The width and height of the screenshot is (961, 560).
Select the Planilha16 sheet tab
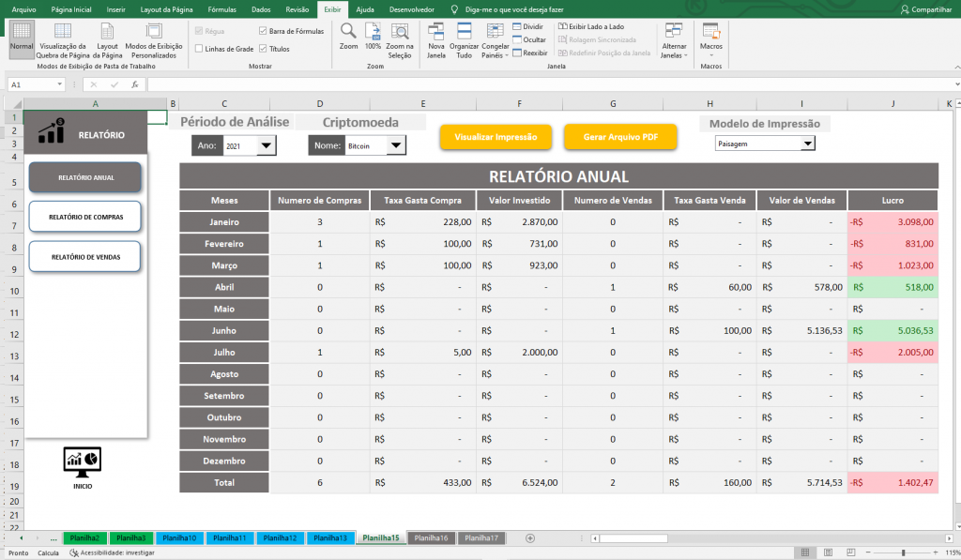click(432, 538)
